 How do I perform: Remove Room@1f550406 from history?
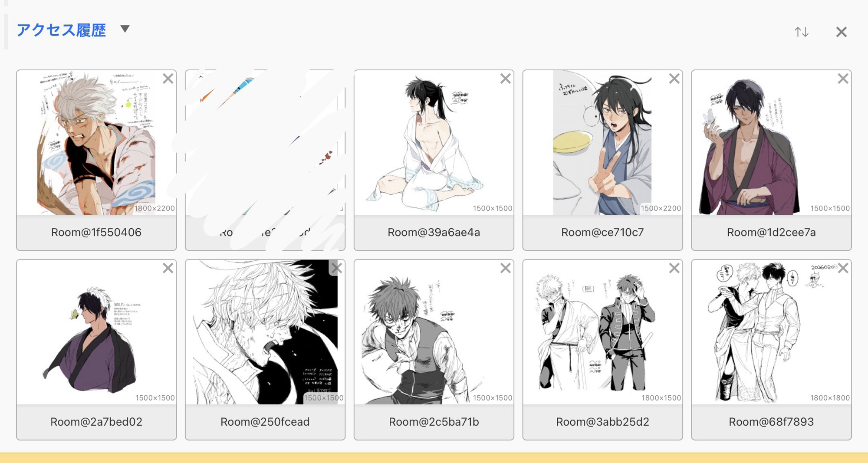tap(168, 79)
